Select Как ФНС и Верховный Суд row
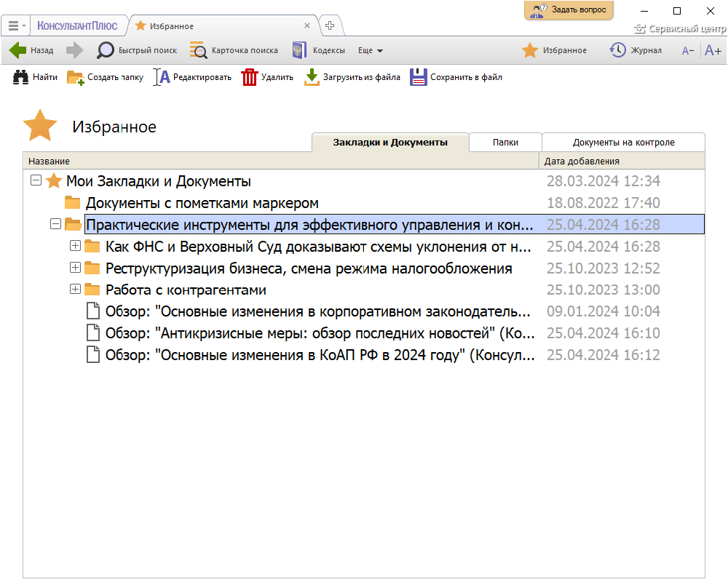 (318, 247)
